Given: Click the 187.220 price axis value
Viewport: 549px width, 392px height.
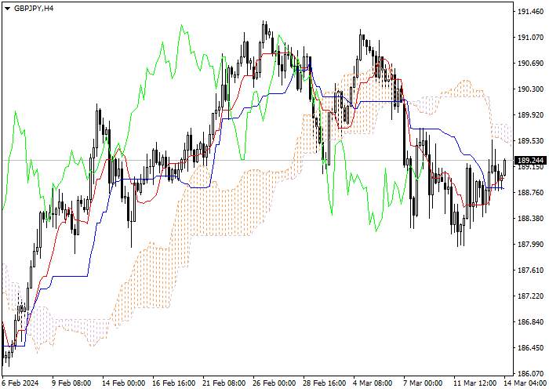Looking at the screenshot, I should coord(530,296).
